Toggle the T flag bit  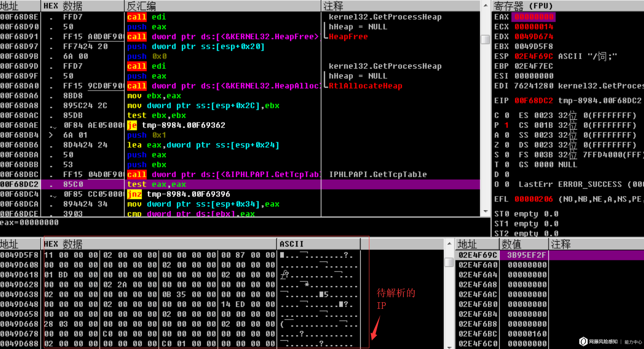507,164
